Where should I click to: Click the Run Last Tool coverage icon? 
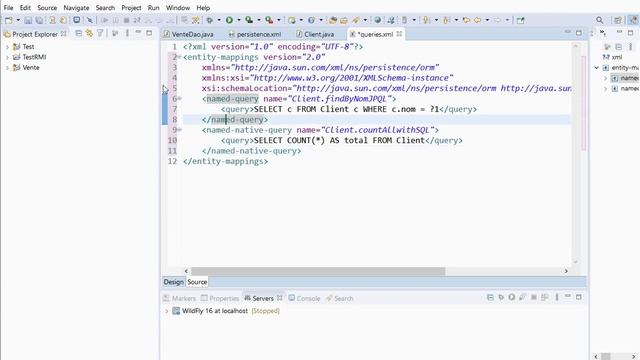[249, 20]
